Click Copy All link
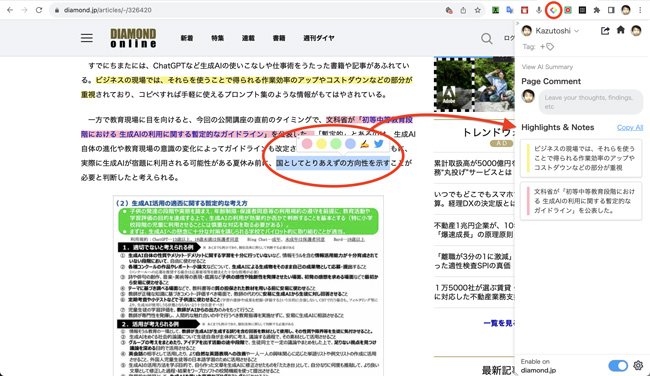This screenshot has height=376, width=650. coord(630,127)
